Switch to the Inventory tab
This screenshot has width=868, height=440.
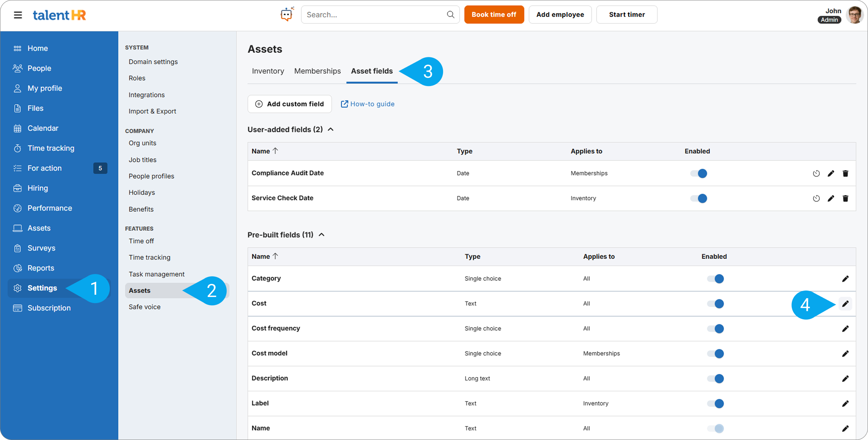[x=268, y=71]
